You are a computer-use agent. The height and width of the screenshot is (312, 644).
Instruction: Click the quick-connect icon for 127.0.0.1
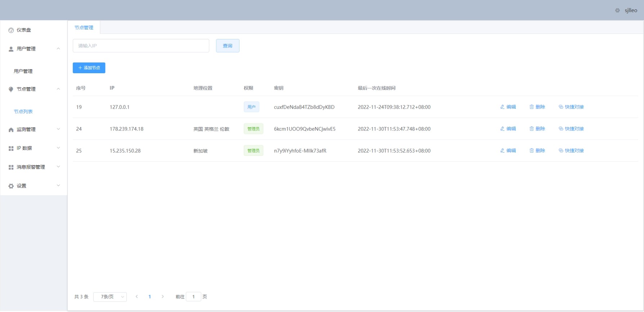tap(561, 107)
